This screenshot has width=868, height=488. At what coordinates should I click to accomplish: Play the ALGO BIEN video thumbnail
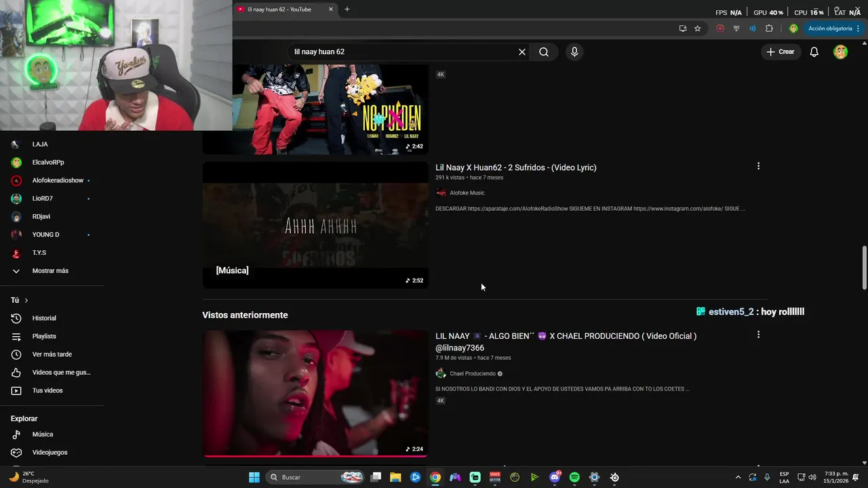[315, 394]
